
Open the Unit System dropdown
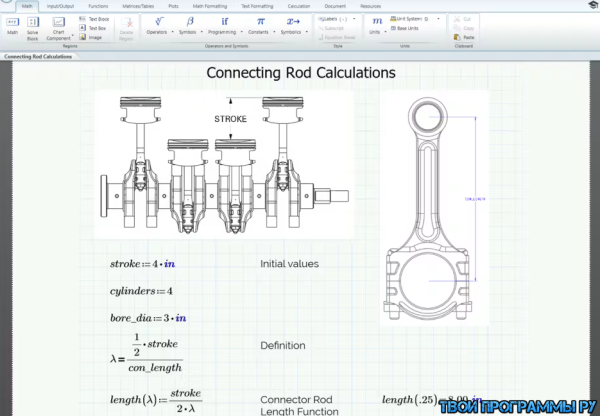pos(415,19)
